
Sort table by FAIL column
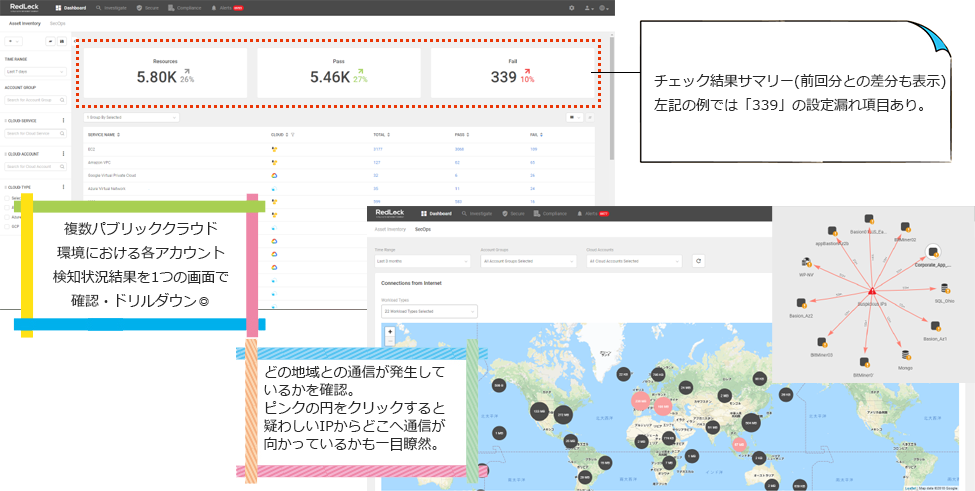tap(537, 134)
